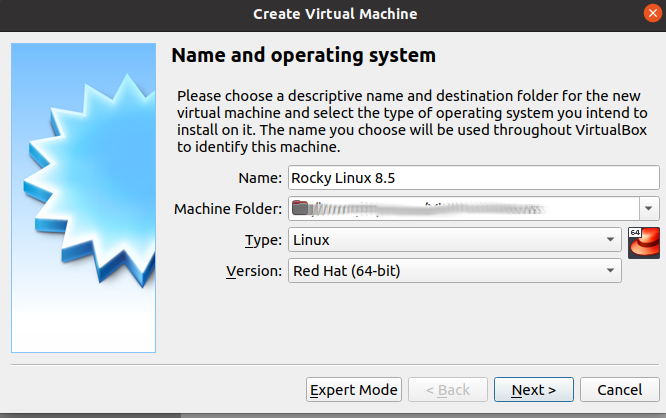Click the folder icon in Machine Folder field
This screenshot has height=418, width=666.
coord(300,209)
